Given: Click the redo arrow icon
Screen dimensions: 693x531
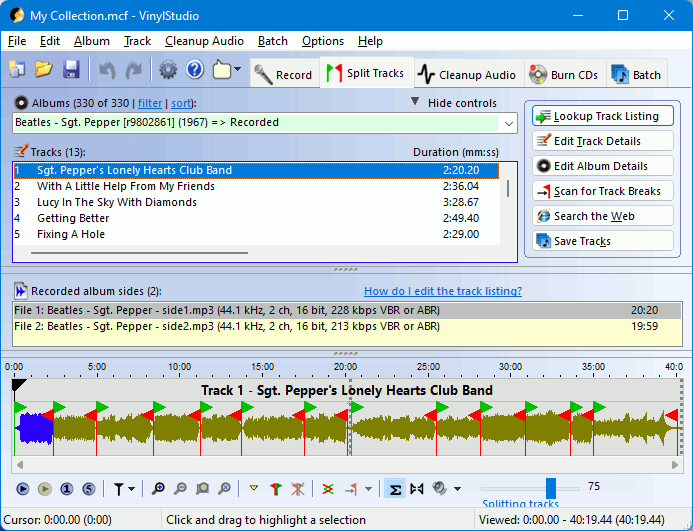Looking at the screenshot, I should (133, 70).
